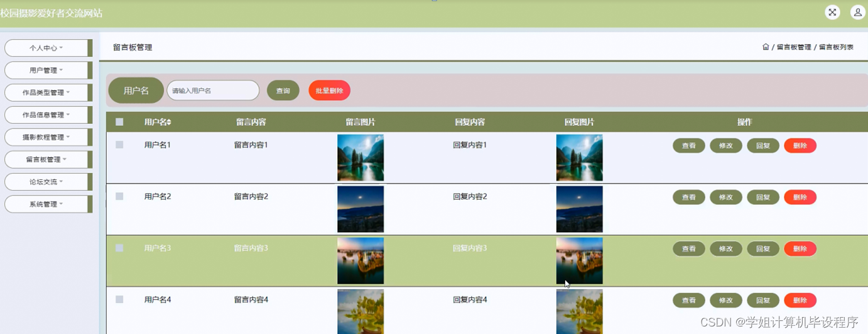
Task: Check the checkbox for 用户名2 row
Action: (x=119, y=196)
